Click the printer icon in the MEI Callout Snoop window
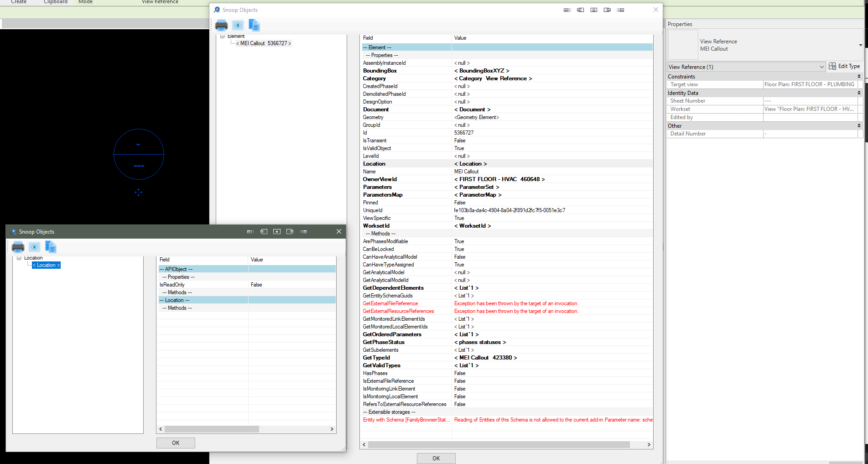 coord(221,25)
